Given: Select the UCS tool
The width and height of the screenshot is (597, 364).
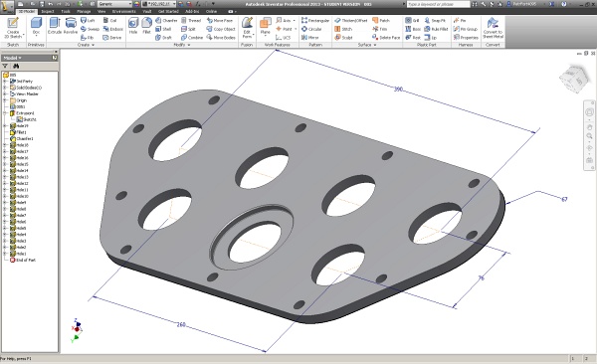Looking at the screenshot, I should pyautogui.click(x=284, y=38).
